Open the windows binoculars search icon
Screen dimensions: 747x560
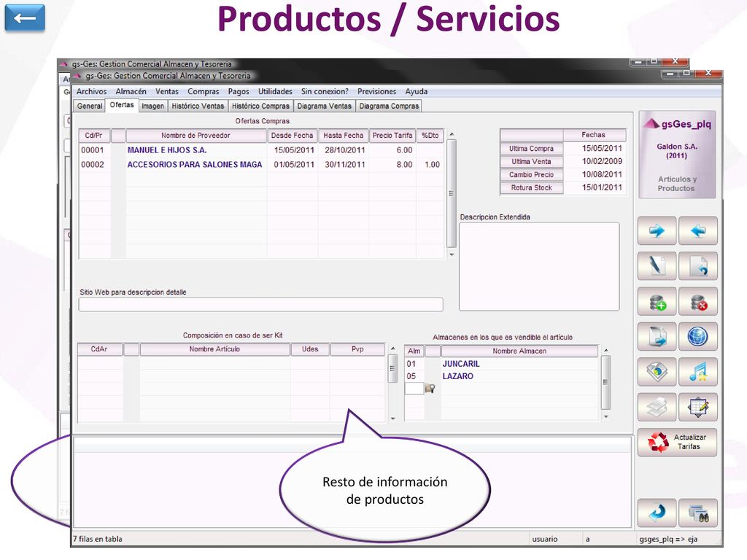698,513
